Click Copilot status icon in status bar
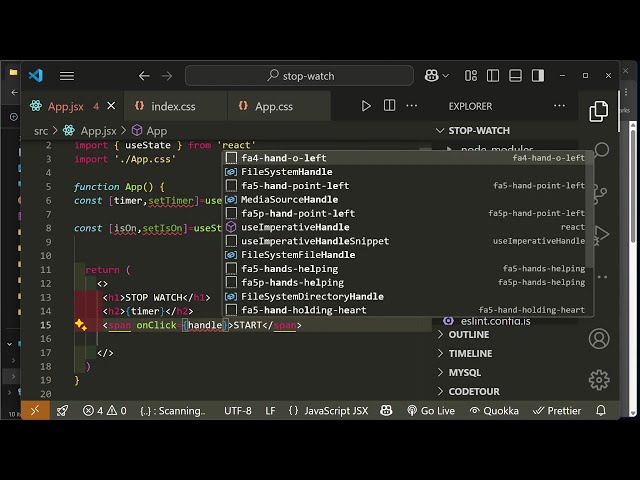The height and width of the screenshot is (480, 640). coord(386,410)
